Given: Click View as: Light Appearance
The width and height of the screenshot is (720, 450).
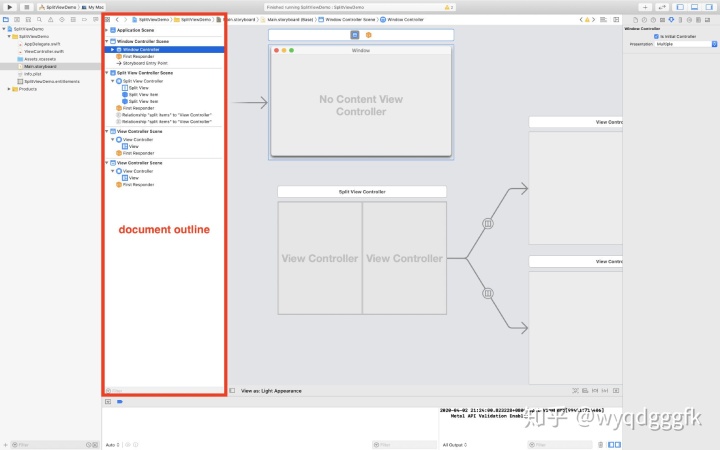Looking at the screenshot, I should tap(271, 391).
